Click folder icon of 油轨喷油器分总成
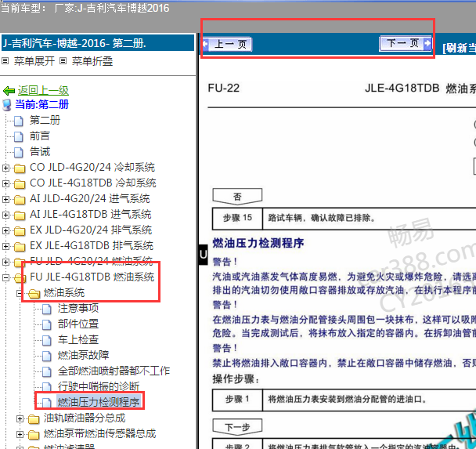 point(34,419)
